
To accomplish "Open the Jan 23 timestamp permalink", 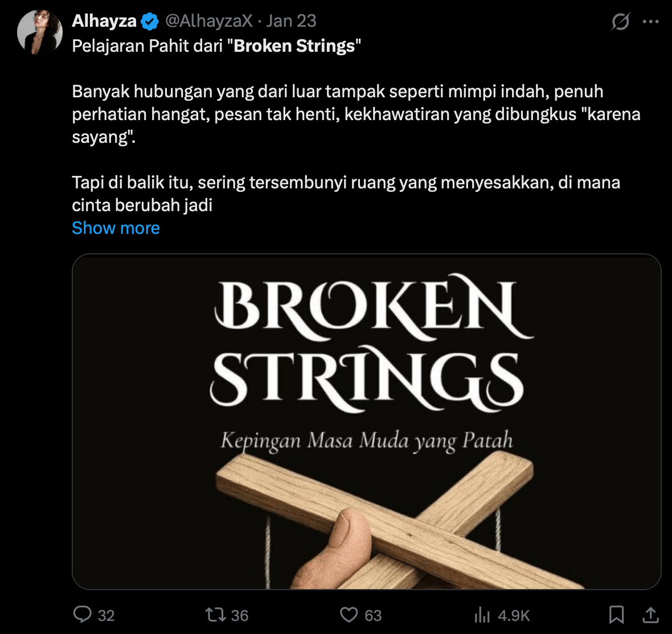I will pyautogui.click(x=291, y=21).
